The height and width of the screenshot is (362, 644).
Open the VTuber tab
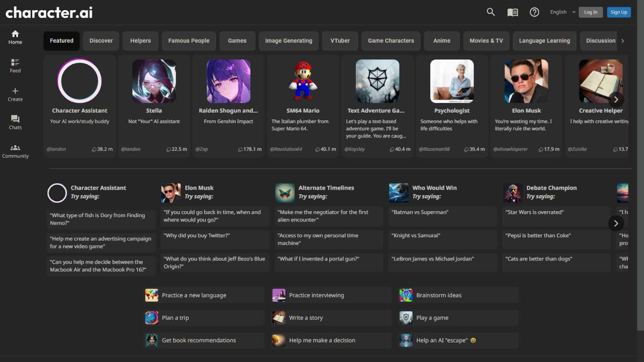click(340, 41)
